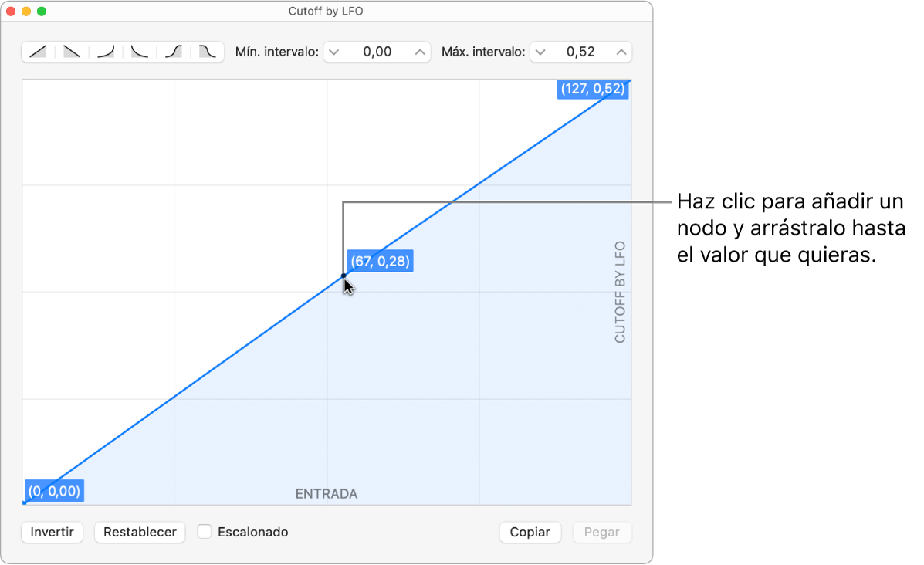Select the Máx. intervalo value field
This screenshot has height=565, width=924.
[x=584, y=52]
